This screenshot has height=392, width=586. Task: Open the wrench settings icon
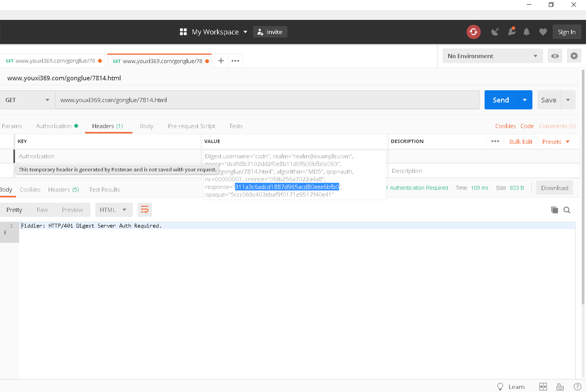coord(511,31)
